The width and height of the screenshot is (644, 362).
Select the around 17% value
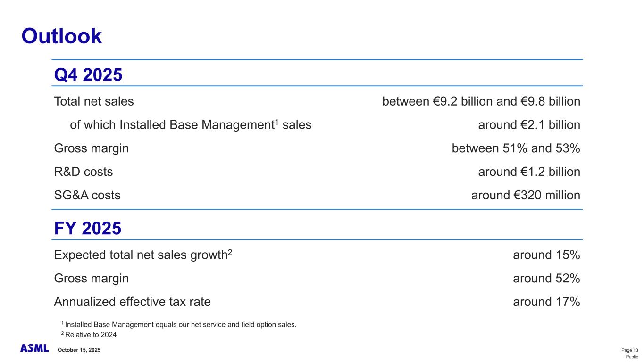[x=546, y=302]
